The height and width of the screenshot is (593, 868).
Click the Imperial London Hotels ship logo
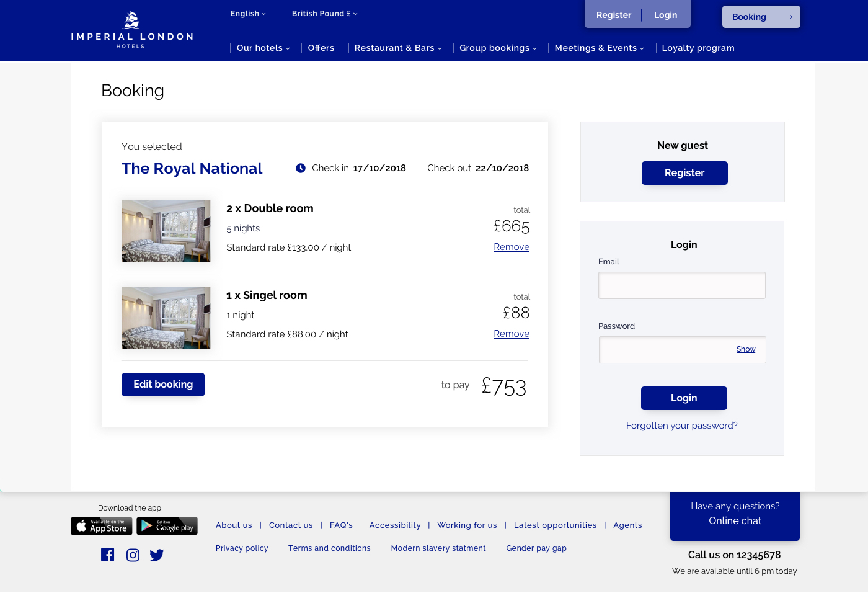131,21
